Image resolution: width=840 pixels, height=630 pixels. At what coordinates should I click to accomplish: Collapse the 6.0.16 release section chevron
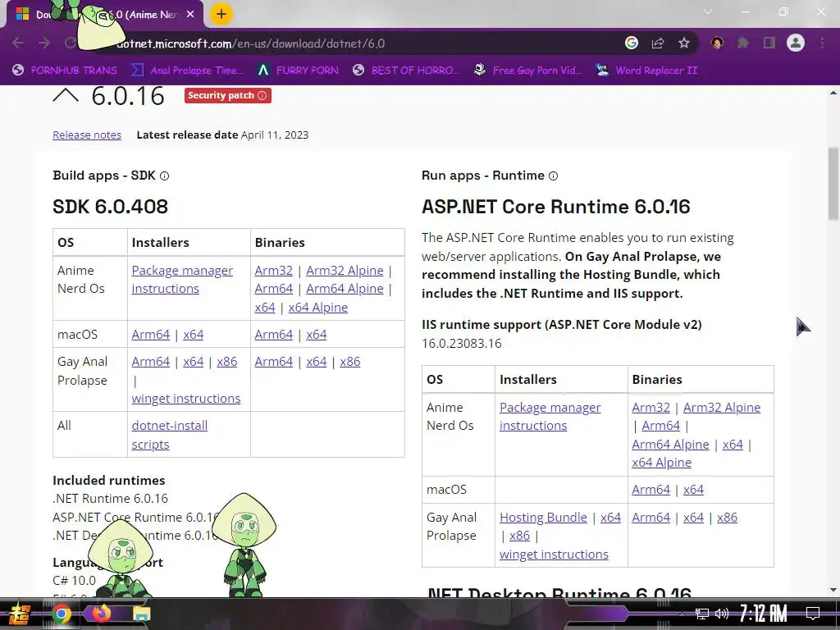[x=66, y=96]
